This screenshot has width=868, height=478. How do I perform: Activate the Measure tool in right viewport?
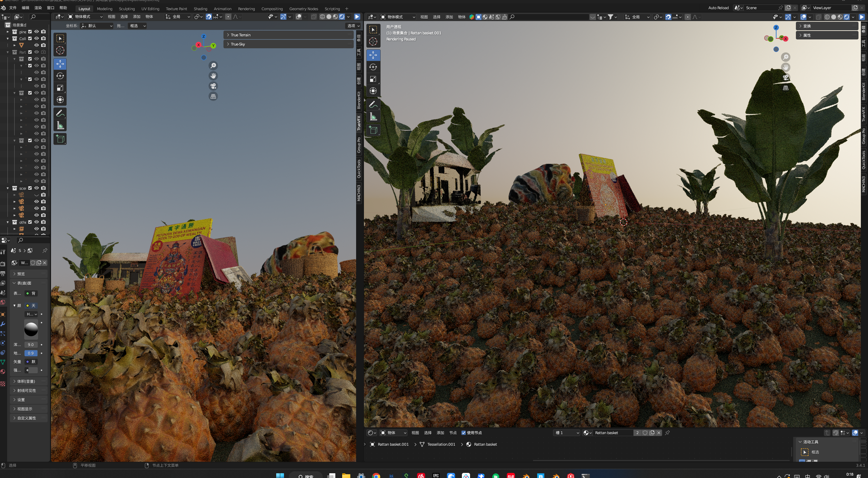click(x=373, y=117)
